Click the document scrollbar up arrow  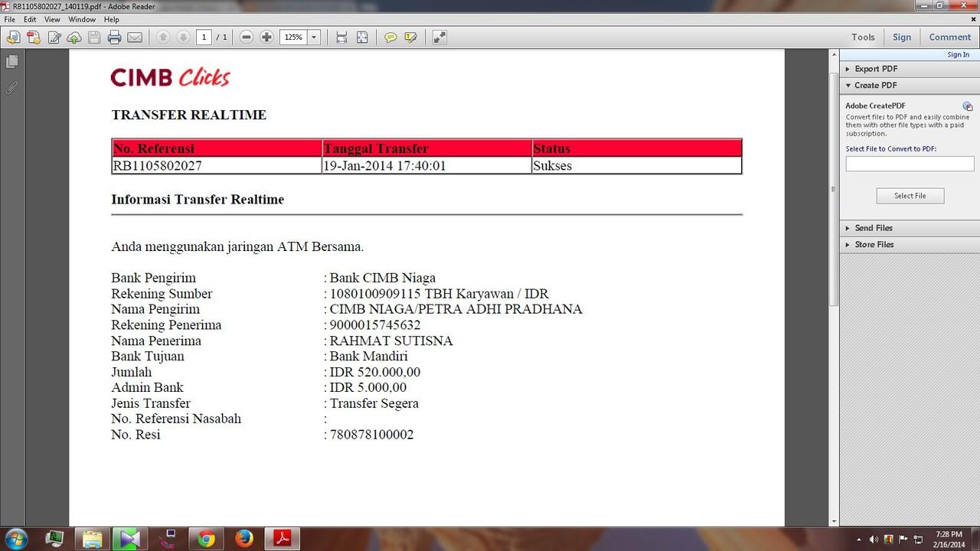click(x=834, y=56)
